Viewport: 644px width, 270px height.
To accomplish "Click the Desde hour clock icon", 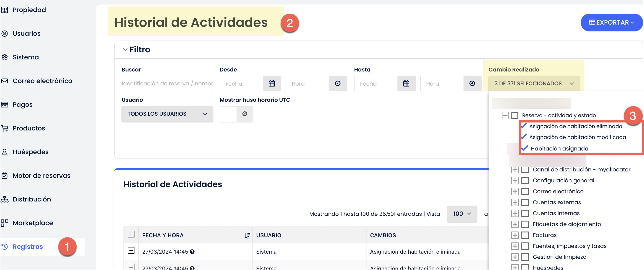I will pos(337,83).
